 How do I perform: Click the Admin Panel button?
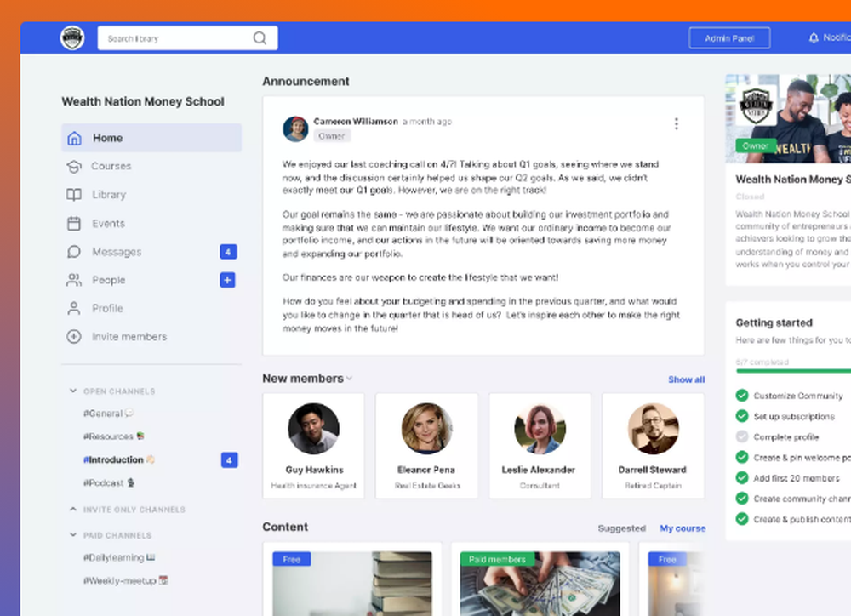pos(729,38)
